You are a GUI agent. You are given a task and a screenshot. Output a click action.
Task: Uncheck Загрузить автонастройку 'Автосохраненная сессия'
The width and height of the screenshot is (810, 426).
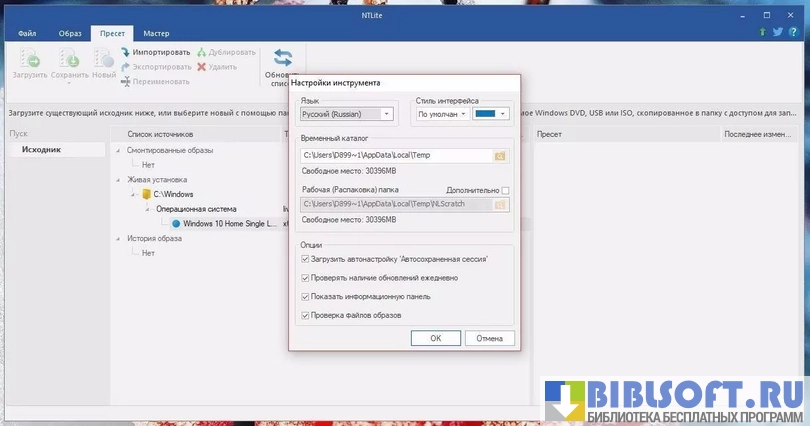306,259
